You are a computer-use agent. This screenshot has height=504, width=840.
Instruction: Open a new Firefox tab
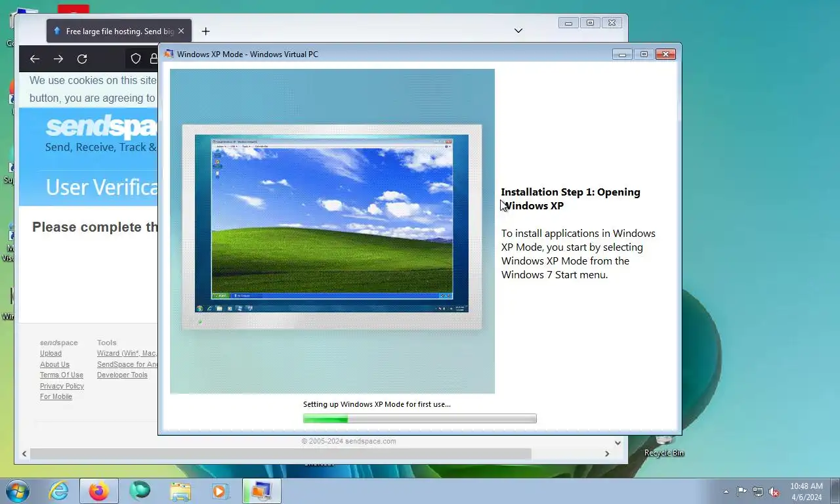[205, 31]
